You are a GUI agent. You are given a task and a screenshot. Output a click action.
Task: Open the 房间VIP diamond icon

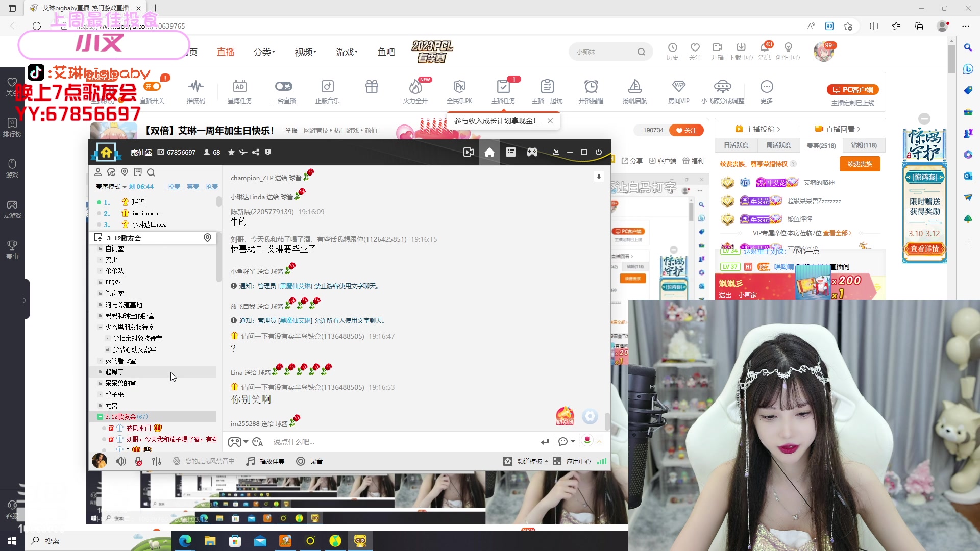(679, 92)
